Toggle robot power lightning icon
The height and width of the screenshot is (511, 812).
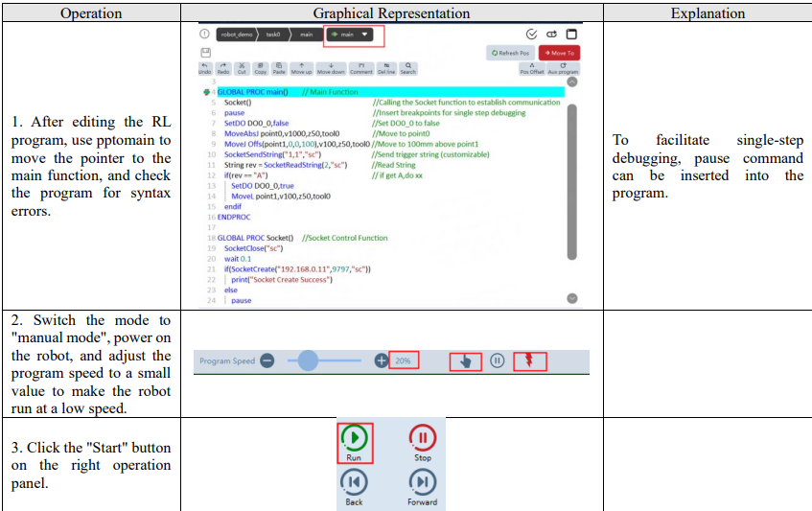[530, 361]
